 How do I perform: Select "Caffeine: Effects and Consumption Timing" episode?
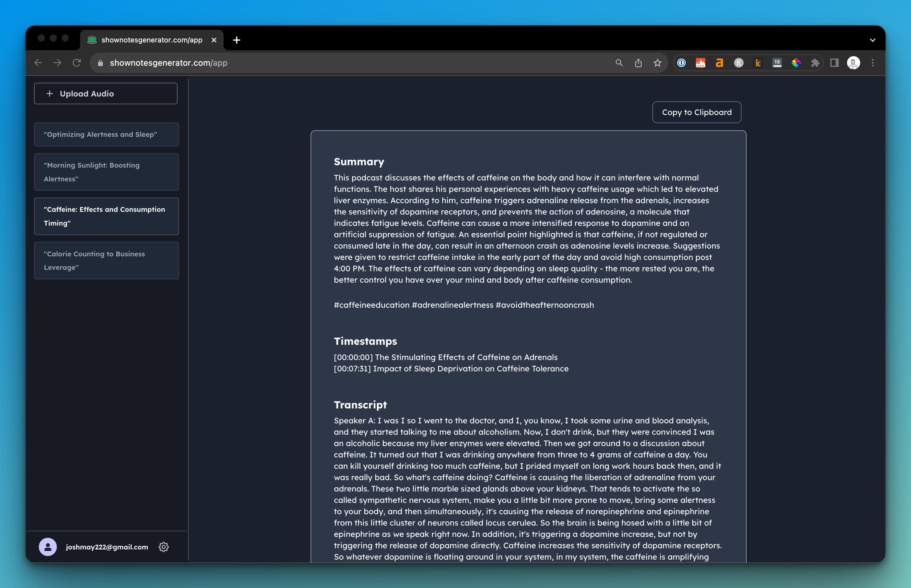tap(107, 216)
